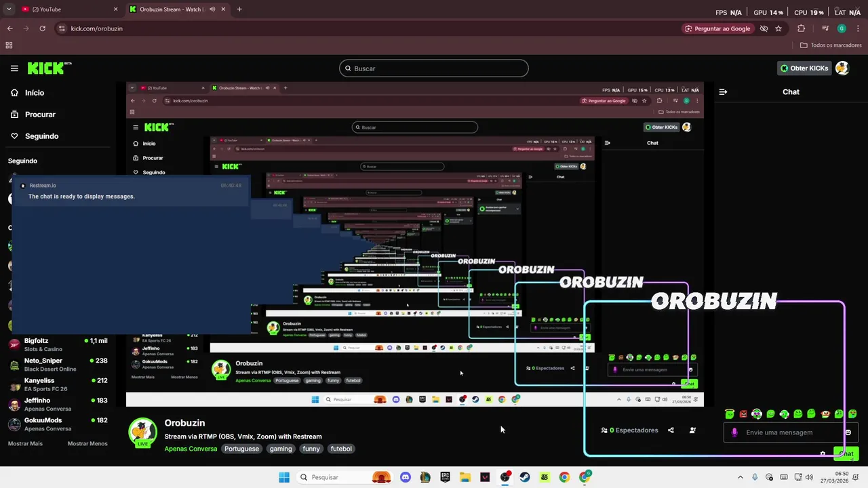Open GokuuMods channel in following list
Viewport: 868px width, 488px height.
[x=58, y=424]
